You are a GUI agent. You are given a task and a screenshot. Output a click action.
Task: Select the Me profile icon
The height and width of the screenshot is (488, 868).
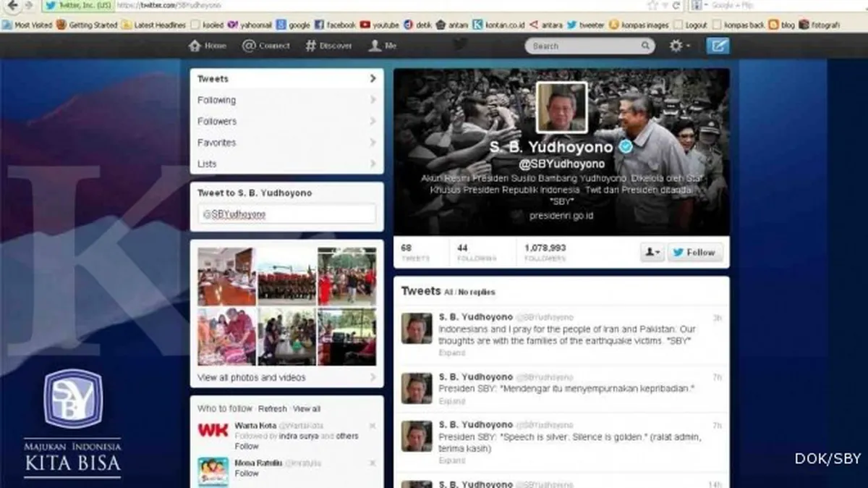pos(375,46)
